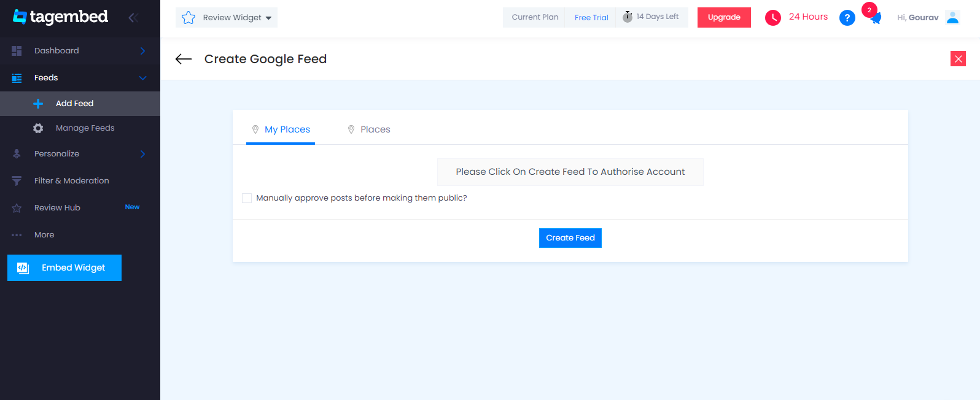Click the Manually approve posts label text
Screen dimensions: 980x400
(x=362, y=198)
